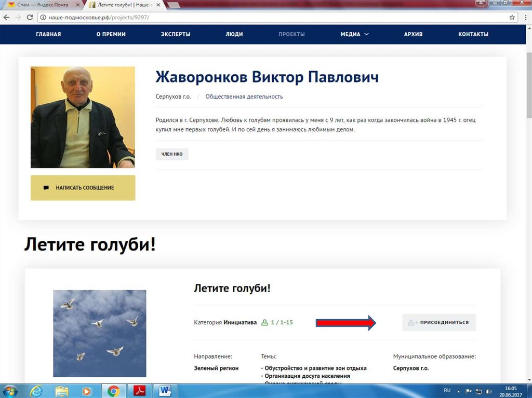Click the address bar URL field

[x=260, y=17]
